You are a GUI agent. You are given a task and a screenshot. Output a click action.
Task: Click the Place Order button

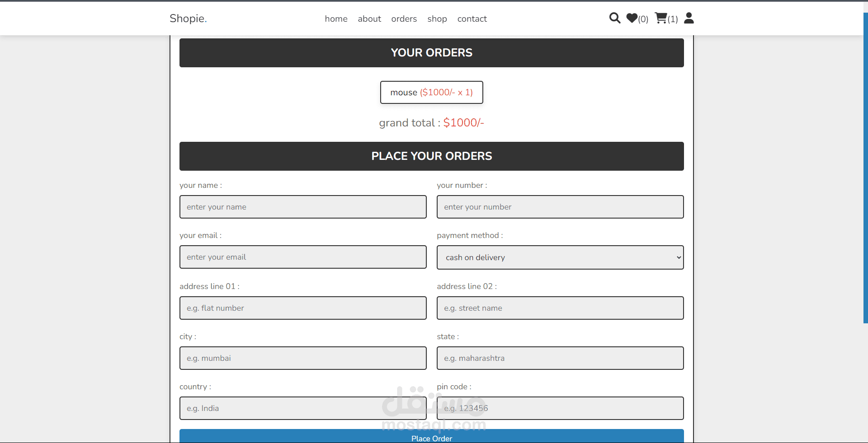coord(432,436)
